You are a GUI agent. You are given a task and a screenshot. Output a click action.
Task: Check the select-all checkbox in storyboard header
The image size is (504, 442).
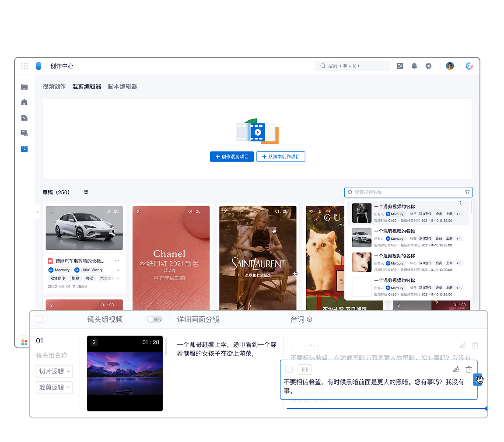click(39, 319)
